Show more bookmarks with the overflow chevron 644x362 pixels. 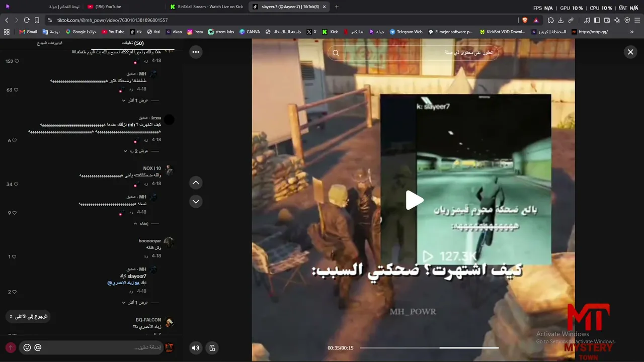coord(632,32)
